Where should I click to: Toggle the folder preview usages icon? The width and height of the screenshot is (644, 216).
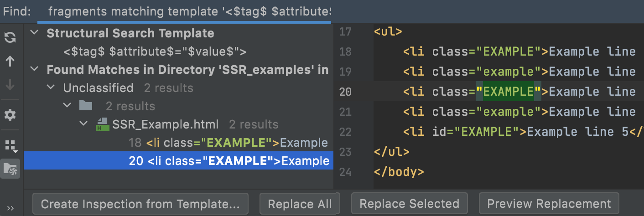(x=10, y=169)
